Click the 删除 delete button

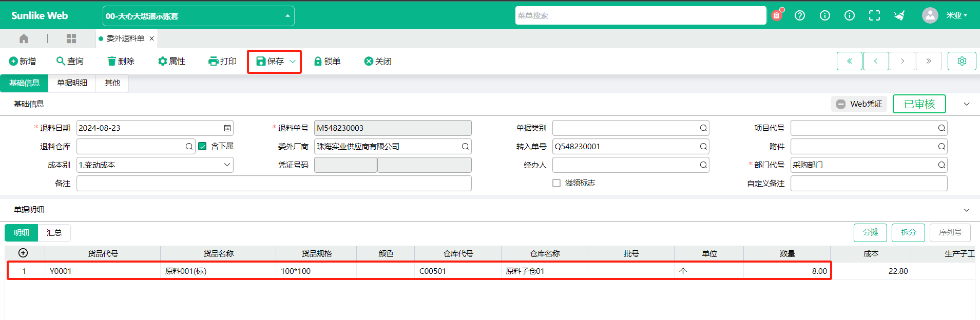(121, 61)
